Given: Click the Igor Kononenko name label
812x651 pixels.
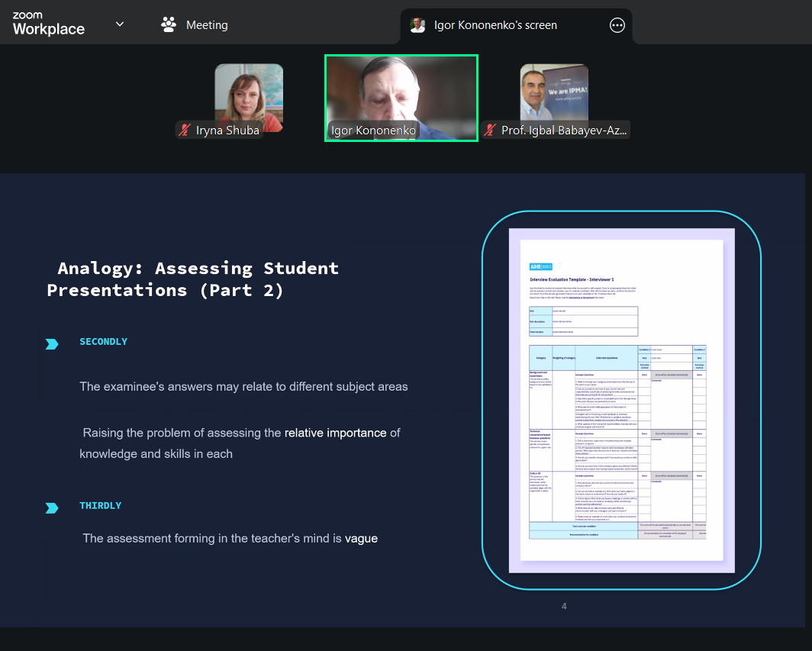Looking at the screenshot, I should [373, 131].
